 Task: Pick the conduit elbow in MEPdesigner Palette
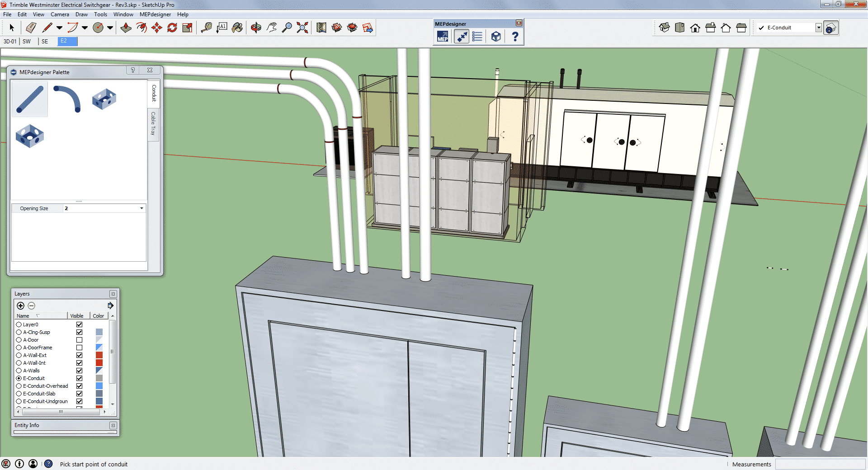(67, 99)
